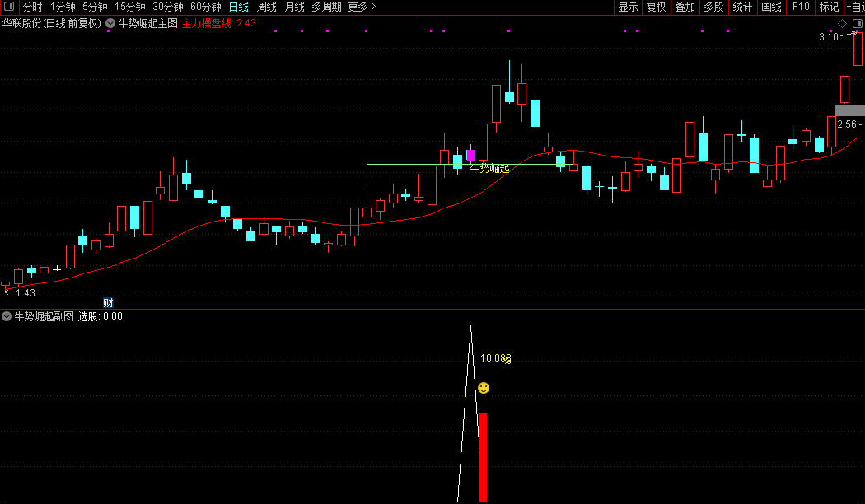
Task: Toggle the right side panel icon
Action: (858, 23)
